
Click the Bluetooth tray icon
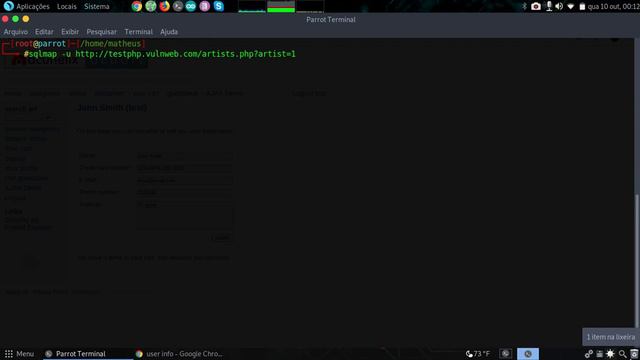tap(524, 6)
